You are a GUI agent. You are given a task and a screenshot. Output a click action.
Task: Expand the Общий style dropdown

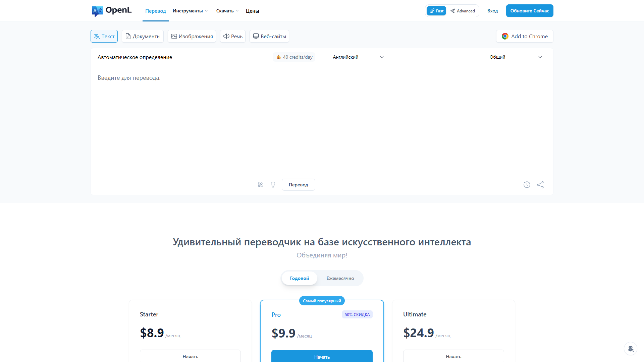(x=516, y=57)
